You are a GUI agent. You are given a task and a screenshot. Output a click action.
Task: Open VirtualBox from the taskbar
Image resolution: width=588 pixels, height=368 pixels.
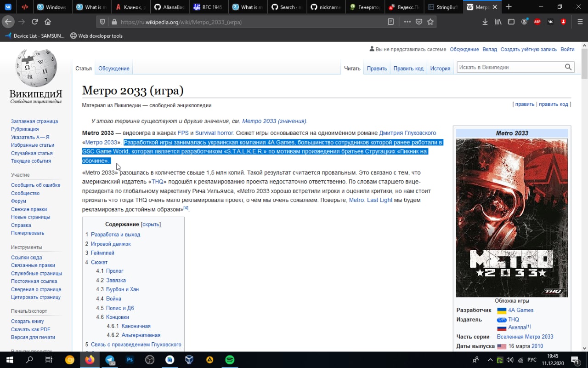click(190, 360)
